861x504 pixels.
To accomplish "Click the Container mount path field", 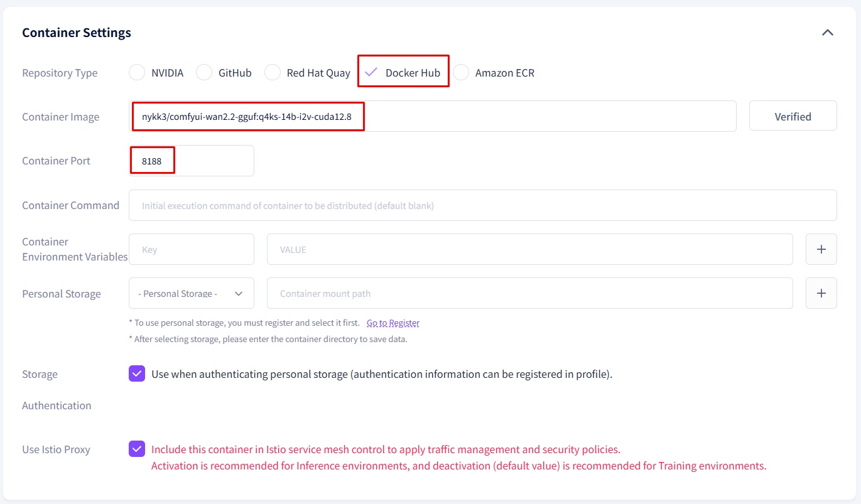I will point(529,294).
